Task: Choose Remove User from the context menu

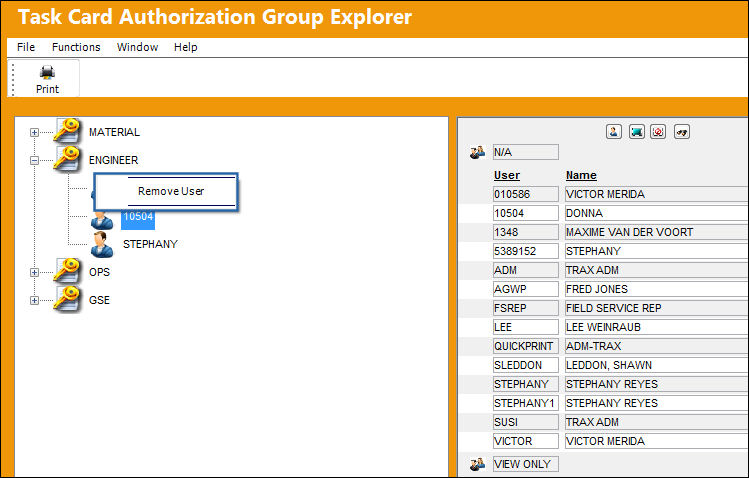Action: [171, 191]
